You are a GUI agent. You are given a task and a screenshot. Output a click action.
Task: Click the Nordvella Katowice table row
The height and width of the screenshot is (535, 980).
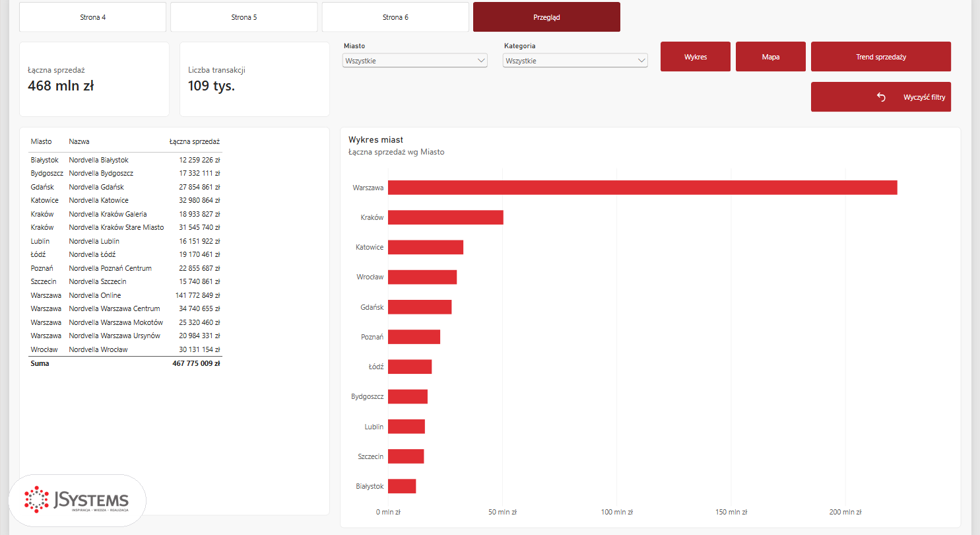pyautogui.click(x=125, y=200)
